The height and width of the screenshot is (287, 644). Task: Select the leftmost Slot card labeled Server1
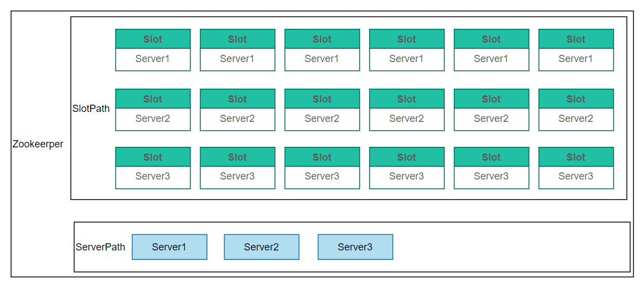[153, 50]
